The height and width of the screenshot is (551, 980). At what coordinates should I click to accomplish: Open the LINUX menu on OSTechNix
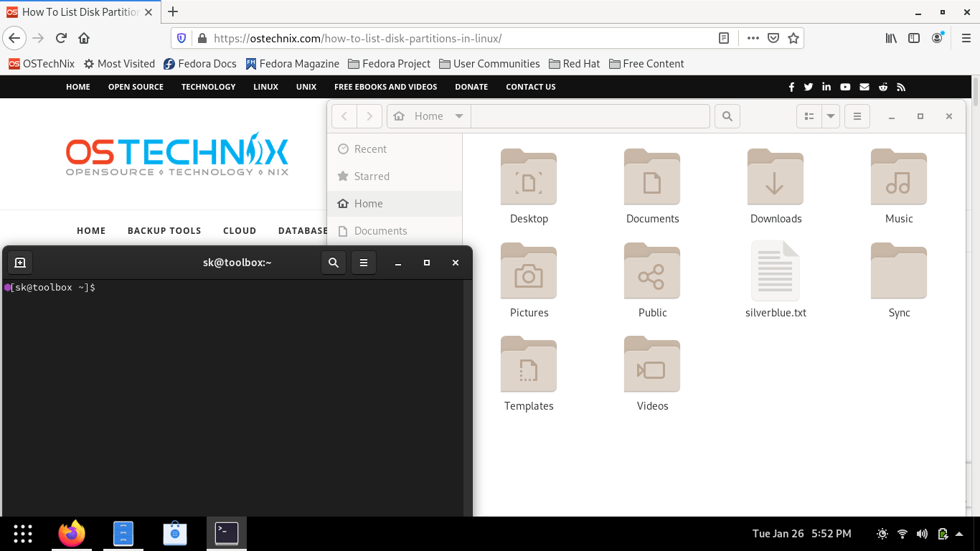click(x=265, y=87)
